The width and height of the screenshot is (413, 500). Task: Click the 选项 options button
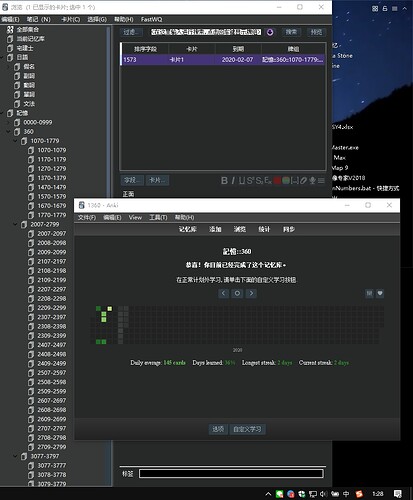(x=218, y=429)
